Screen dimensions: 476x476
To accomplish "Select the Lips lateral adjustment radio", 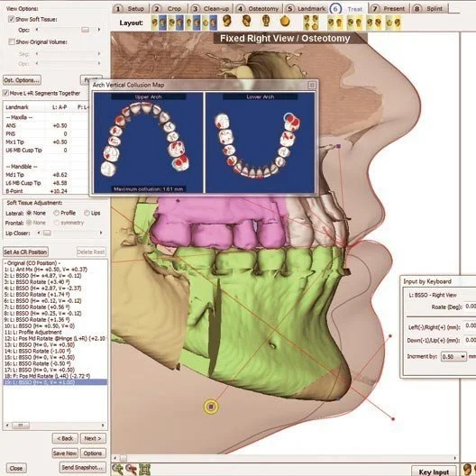I will (x=87, y=213).
